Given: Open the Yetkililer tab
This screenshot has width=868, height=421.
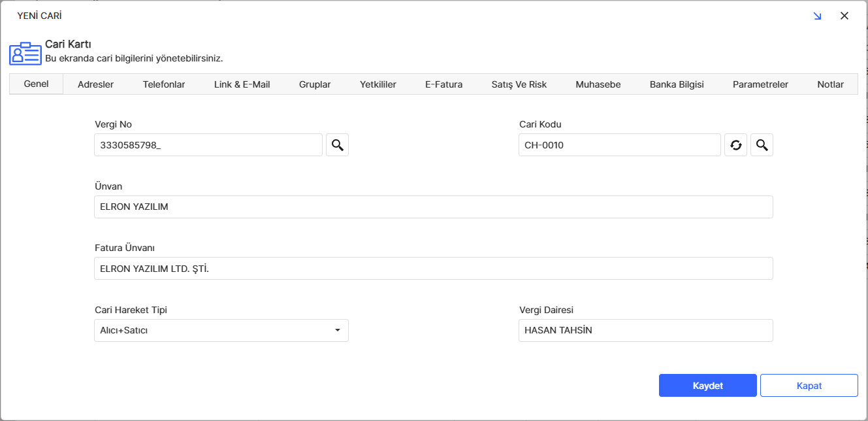Looking at the screenshot, I should pyautogui.click(x=378, y=84).
